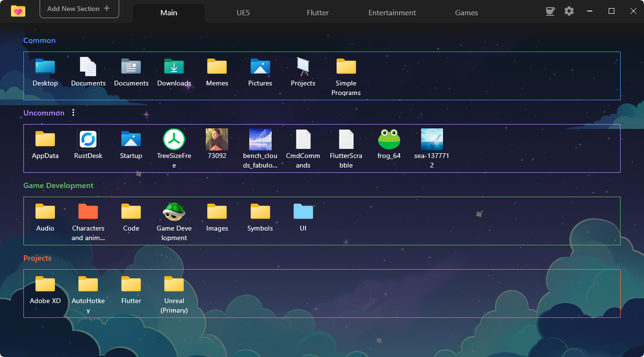The width and height of the screenshot is (644, 357).
Task: Click the coffee cup icon in the title bar
Action: 550,11
